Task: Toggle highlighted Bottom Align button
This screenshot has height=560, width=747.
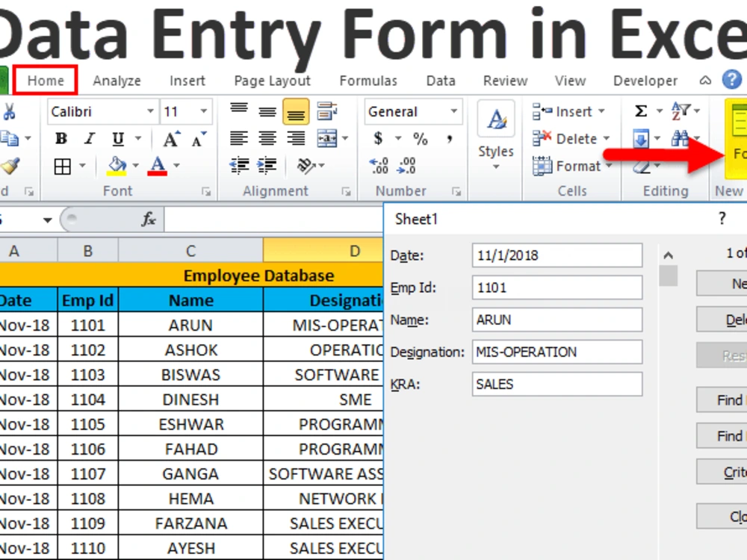Action: point(296,111)
